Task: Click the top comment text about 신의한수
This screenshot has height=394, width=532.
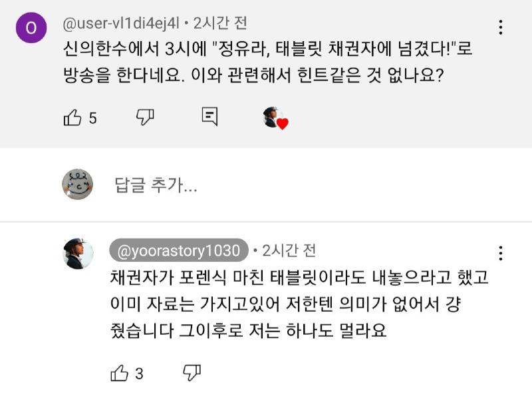Action: [x=267, y=62]
